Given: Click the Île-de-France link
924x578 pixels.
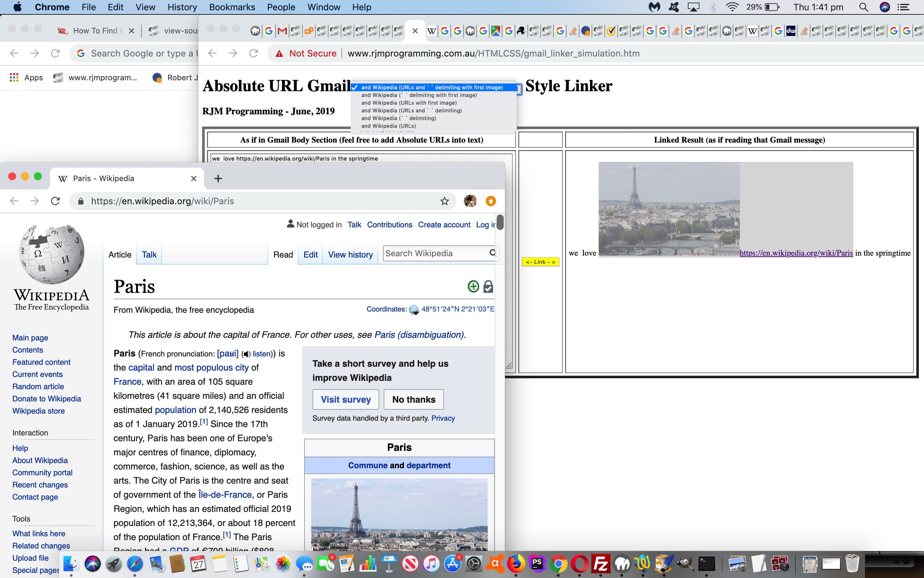Looking at the screenshot, I should [x=225, y=495].
